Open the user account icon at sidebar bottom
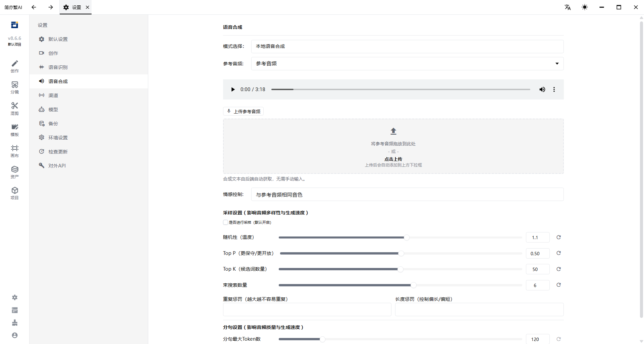644x344 pixels. point(14,335)
